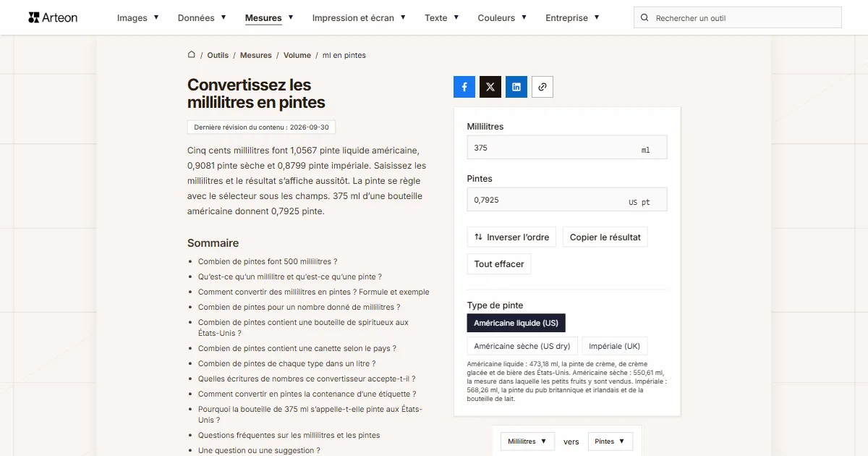Image resolution: width=868 pixels, height=456 pixels.
Task: Jump to 'Qu'est-ce qu'un millilitre' section
Action: (x=290, y=276)
